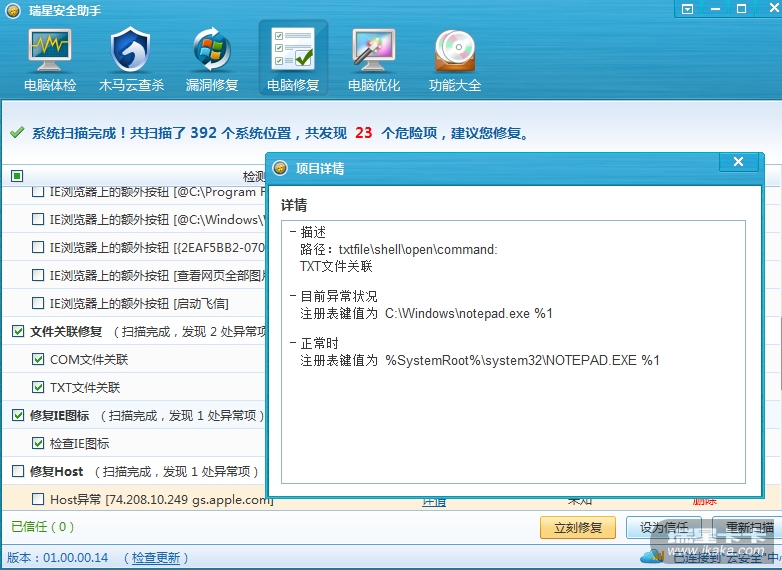
Task: Click the registry value C:\Windows\notepad.exe %1 text
Action: pyautogui.click(x=469, y=314)
